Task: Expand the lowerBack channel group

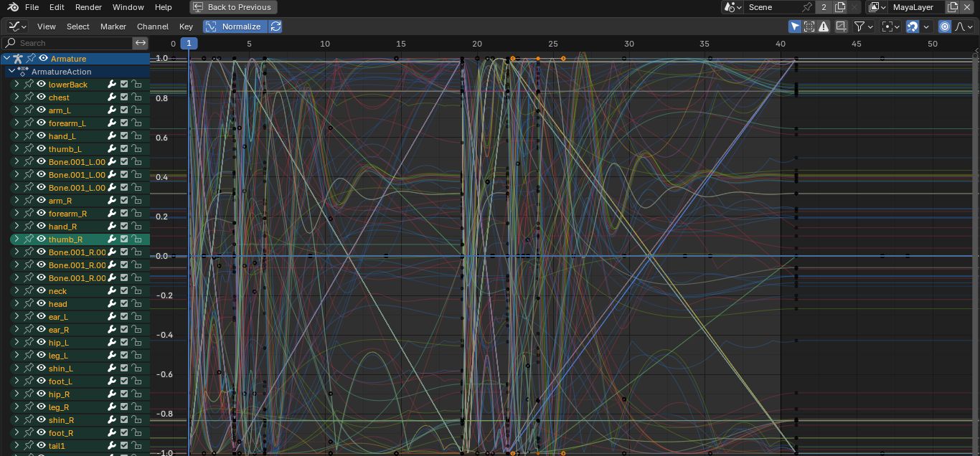Action: pyautogui.click(x=17, y=85)
